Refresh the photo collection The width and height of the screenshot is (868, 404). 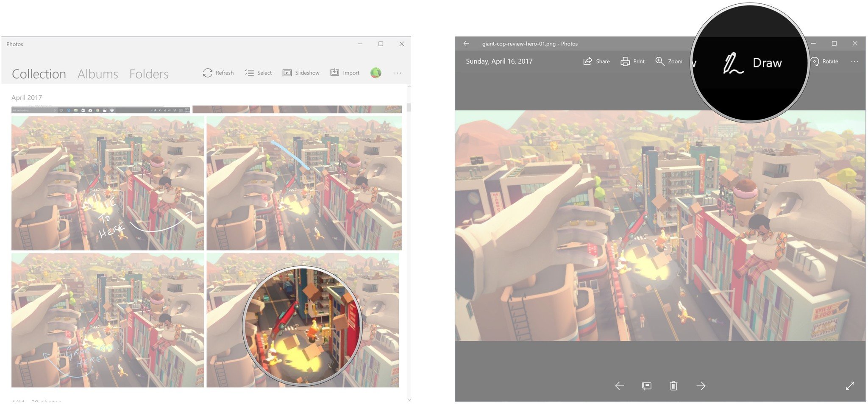tap(218, 73)
